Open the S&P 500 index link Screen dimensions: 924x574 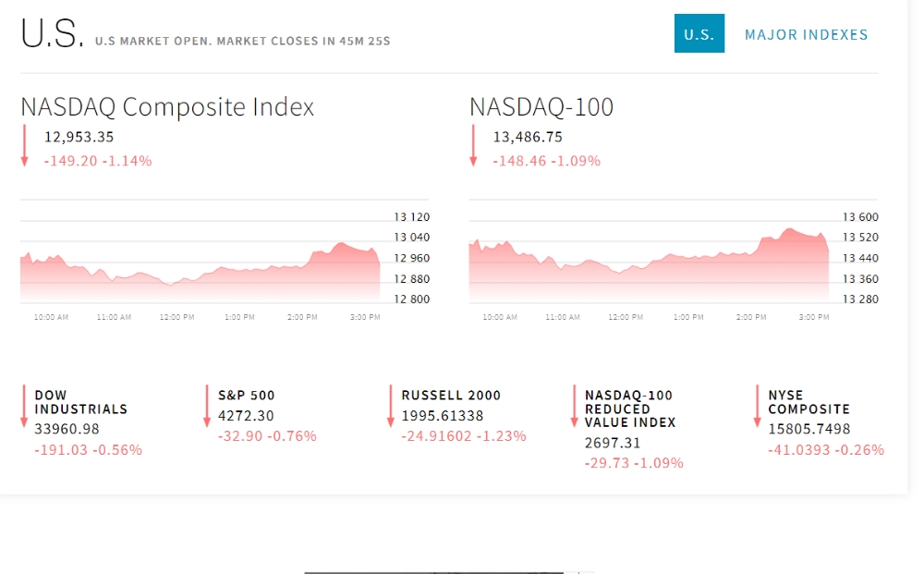(x=247, y=396)
